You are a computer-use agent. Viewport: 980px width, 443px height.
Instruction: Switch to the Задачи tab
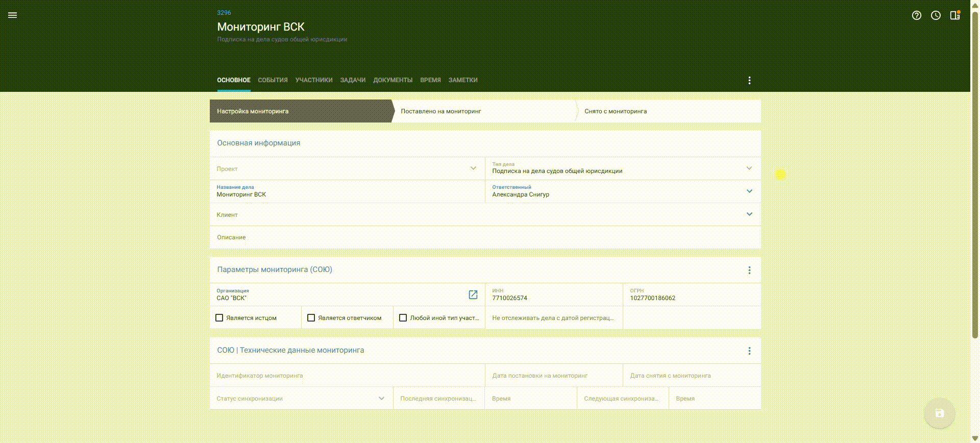coord(353,80)
